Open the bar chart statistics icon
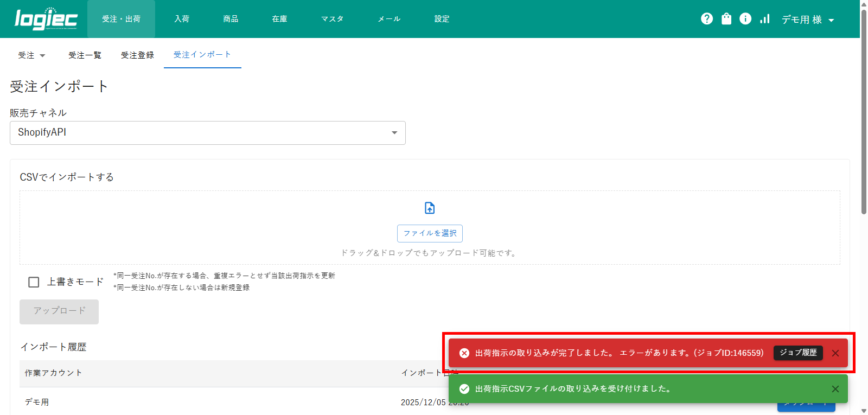The image size is (868, 415). click(765, 19)
